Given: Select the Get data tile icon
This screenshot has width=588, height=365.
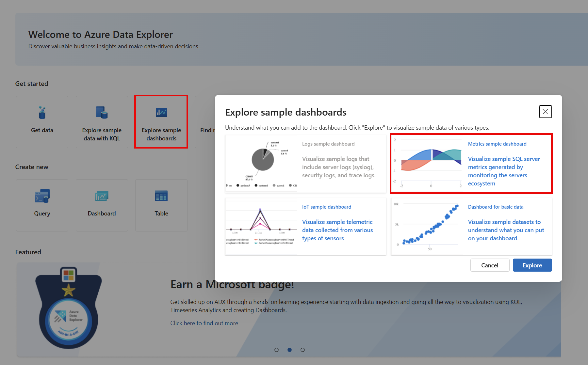Looking at the screenshot, I should 42,112.
